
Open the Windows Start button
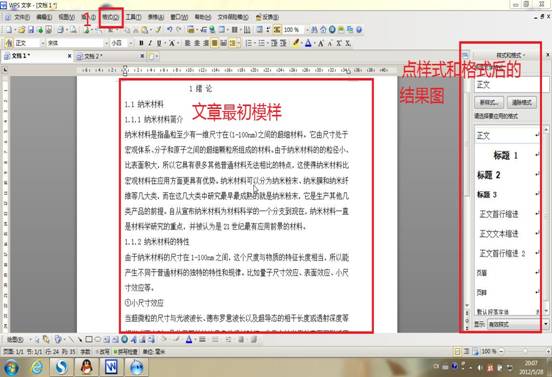point(11,368)
